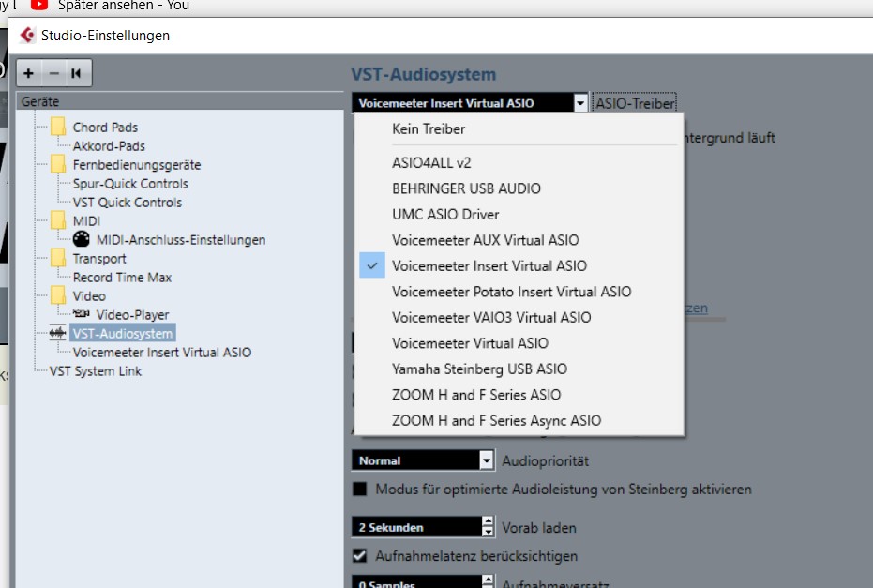Click the Video-Player camera icon
This screenshot has width=873, height=588.
tap(82, 315)
